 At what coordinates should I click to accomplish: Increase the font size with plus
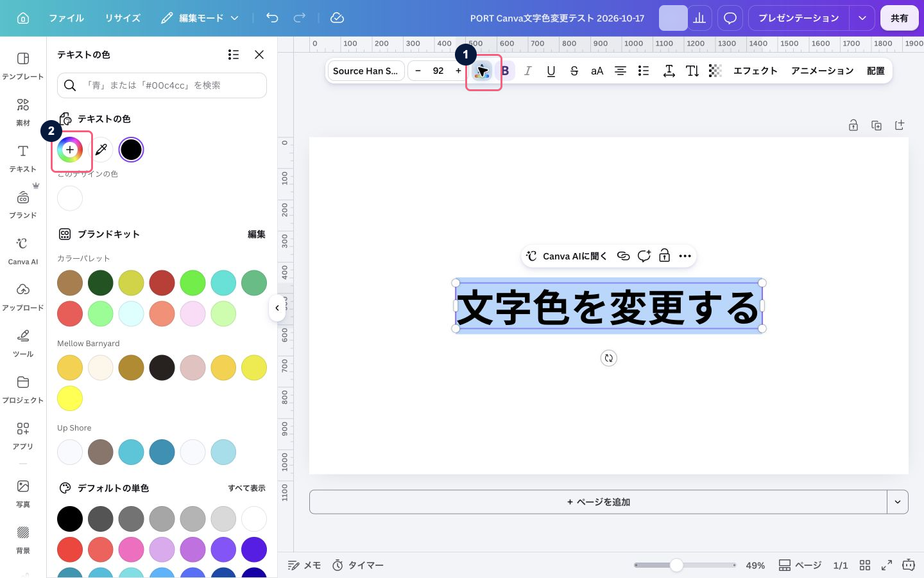[x=458, y=71]
